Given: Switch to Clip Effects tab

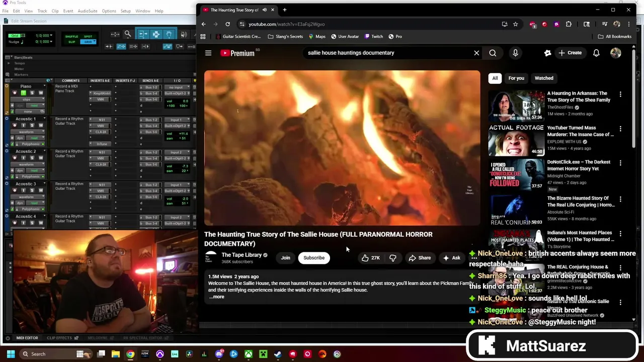Looking at the screenshot, I should [x=62, y=338].
